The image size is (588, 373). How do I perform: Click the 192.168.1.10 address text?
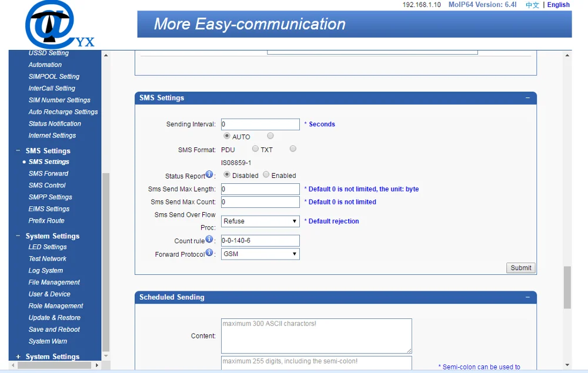(422, 5)
